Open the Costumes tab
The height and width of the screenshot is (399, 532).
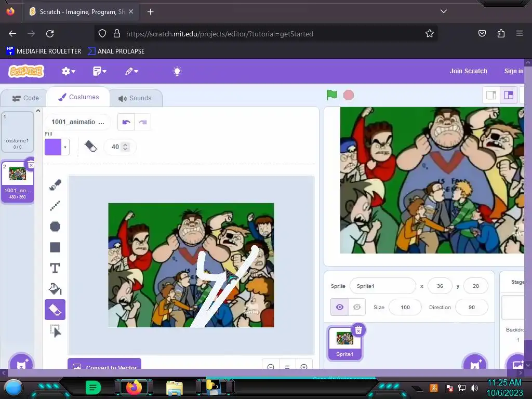[x=78, y=97]
